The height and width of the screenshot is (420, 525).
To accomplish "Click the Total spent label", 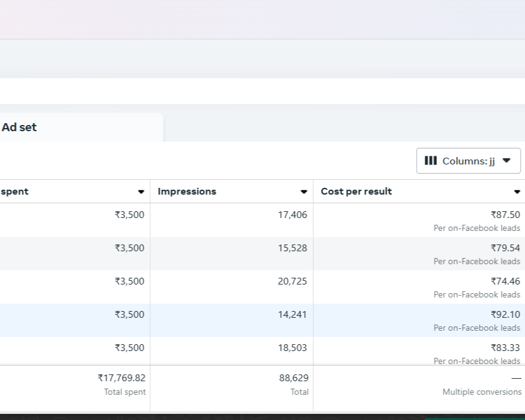I will click(124, 392).
